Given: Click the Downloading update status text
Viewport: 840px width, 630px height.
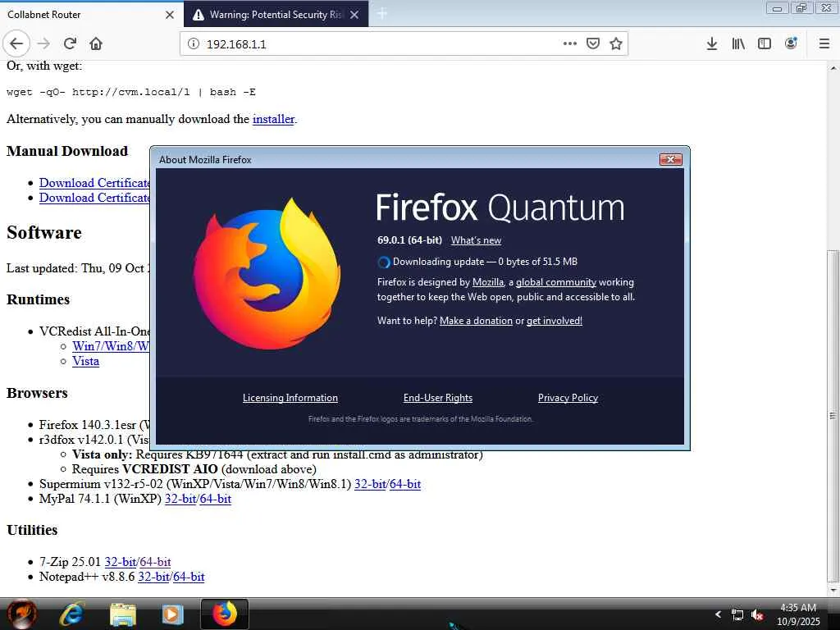Looking at the screenshot, I should tap(485, 262).
